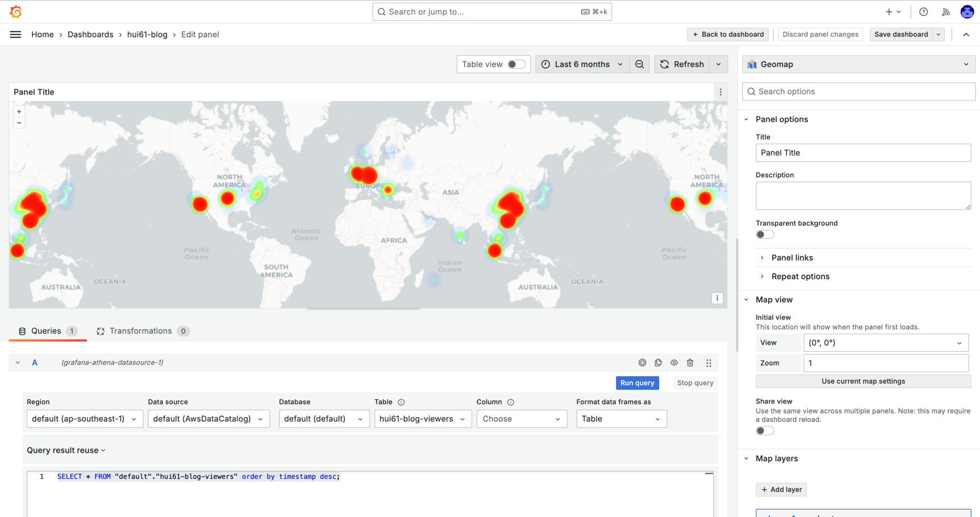Open the Last 6 months time picker
The height and width of the screenshot is (517, 980).
[x=582, y=64]
